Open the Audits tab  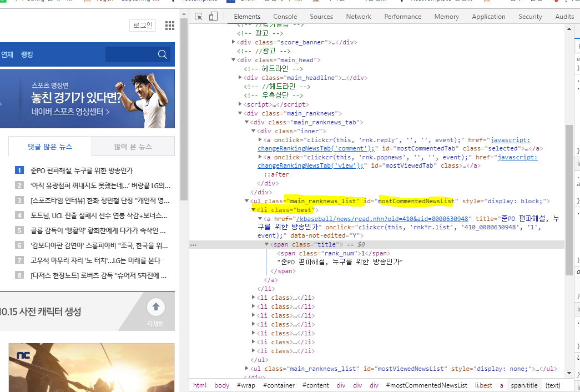pyautogui.click(x=564, y=16)
